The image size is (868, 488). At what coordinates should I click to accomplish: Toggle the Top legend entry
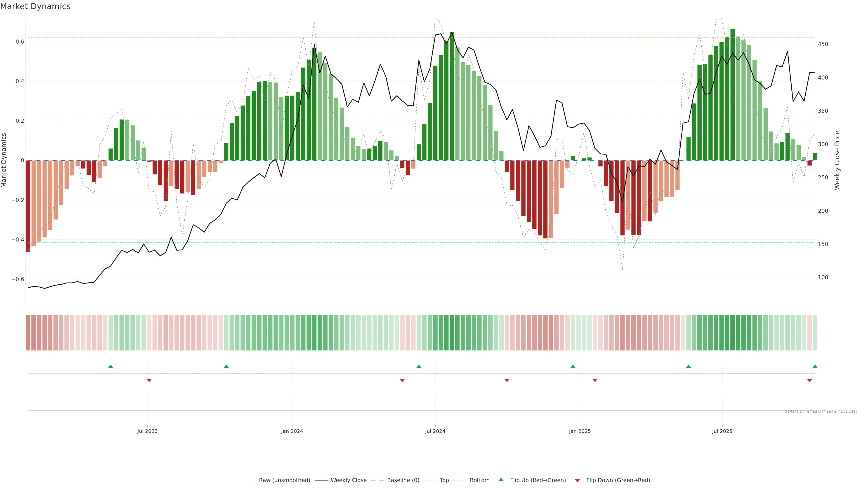pyautogui.click(x=444, y=480)
